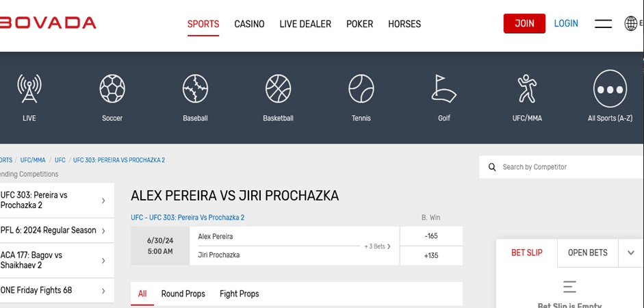Open the Live betting icon

[x=29, y=90]
